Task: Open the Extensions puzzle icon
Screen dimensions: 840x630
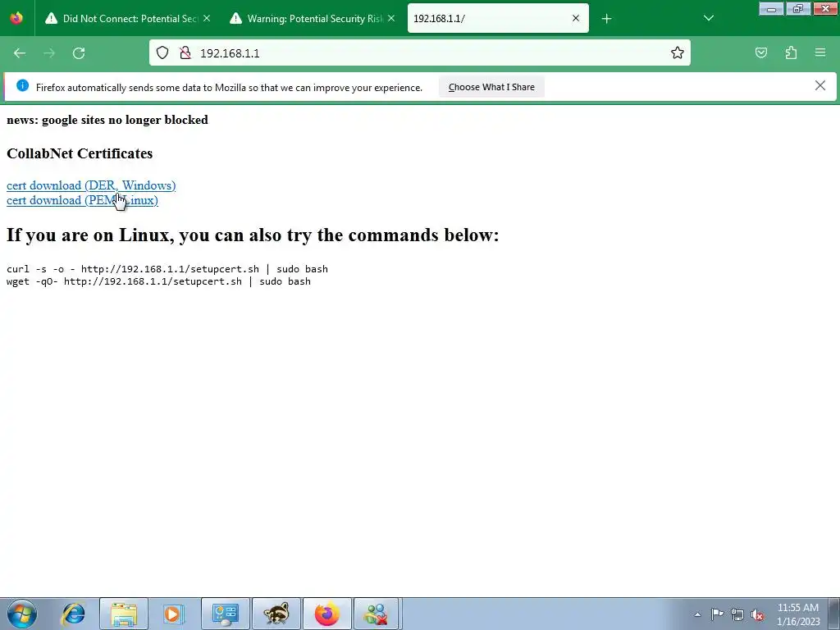Action: 791,52
